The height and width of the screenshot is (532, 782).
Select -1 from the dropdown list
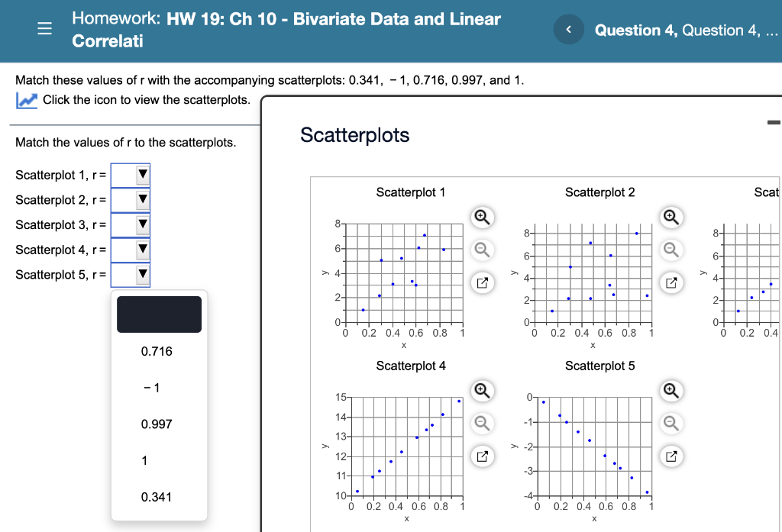coord(158,388)
